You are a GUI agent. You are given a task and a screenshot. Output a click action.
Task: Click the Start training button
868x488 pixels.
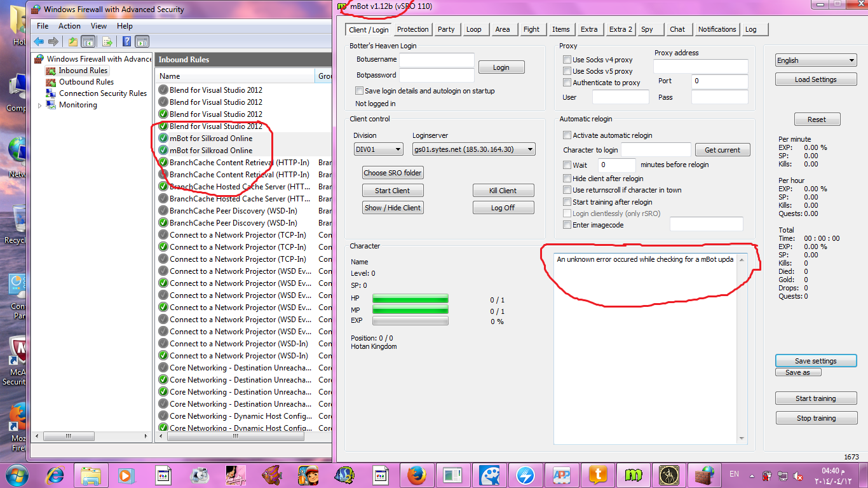coord(816,398)
